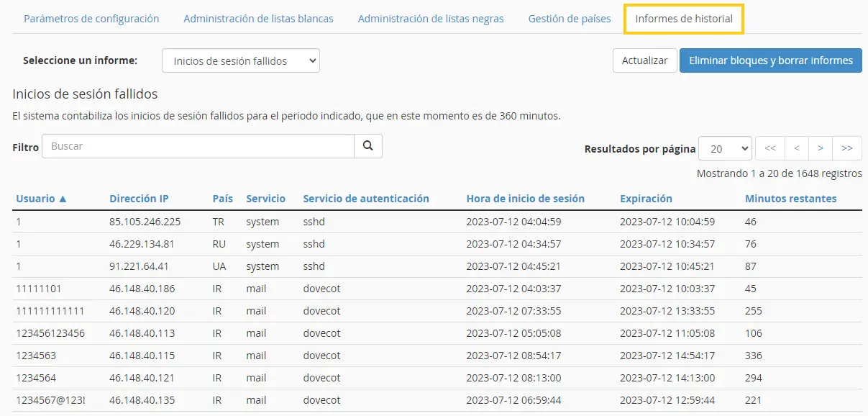This screenshot has width=868, height=416.
Task: Sort by 'Servicio de autenticación' column header
Action: (x=366, y=199)
